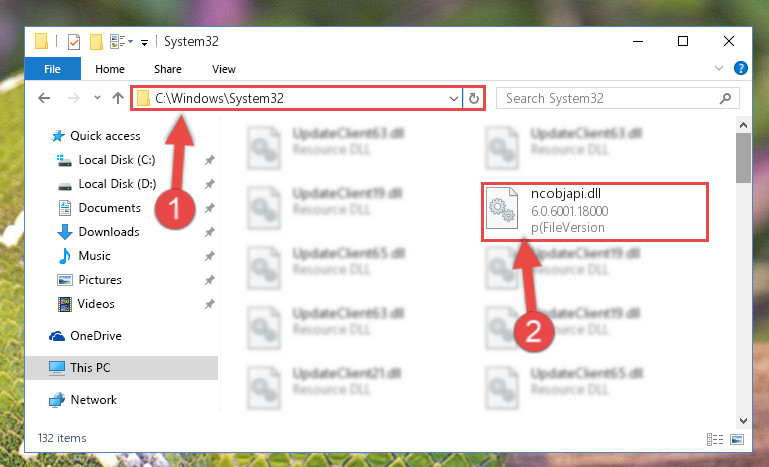
Task: Toggle pin for Local Disk (C:)
Action: [x=209, y=160]
